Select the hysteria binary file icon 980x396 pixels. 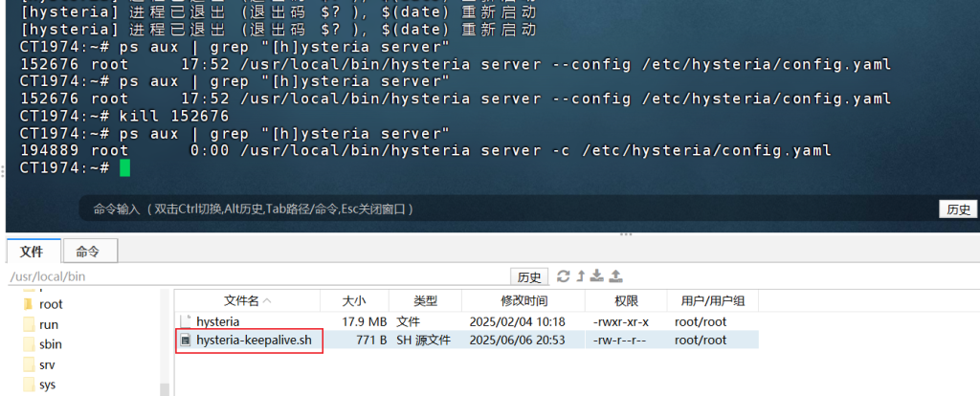click(x=188, y=321)
